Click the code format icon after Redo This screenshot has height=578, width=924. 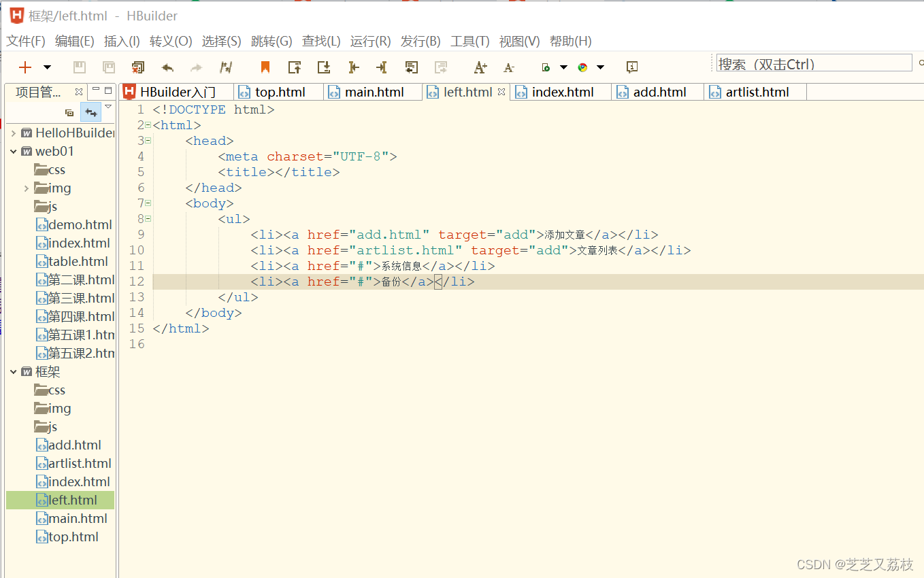pyautogui.click(x=226, y=67)
